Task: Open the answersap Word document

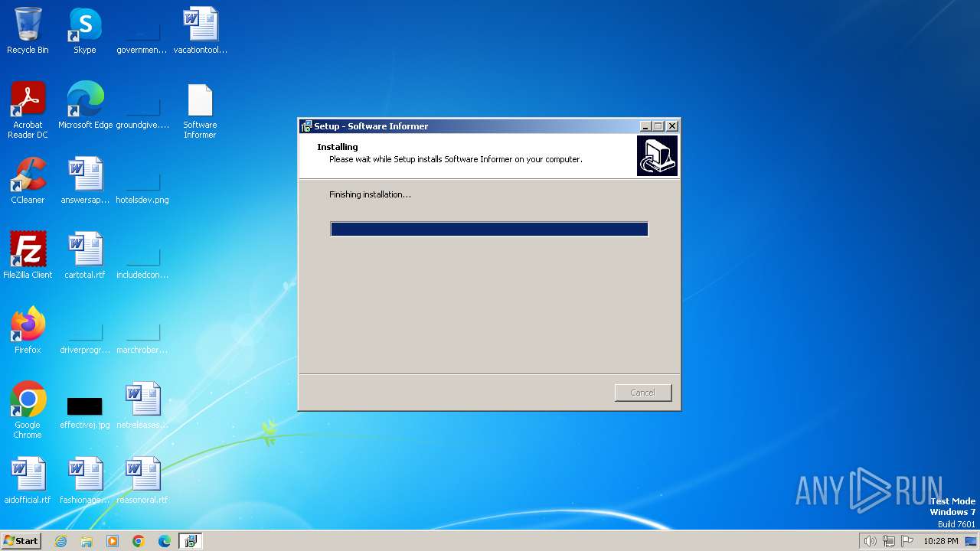Action: pos(85,181)
